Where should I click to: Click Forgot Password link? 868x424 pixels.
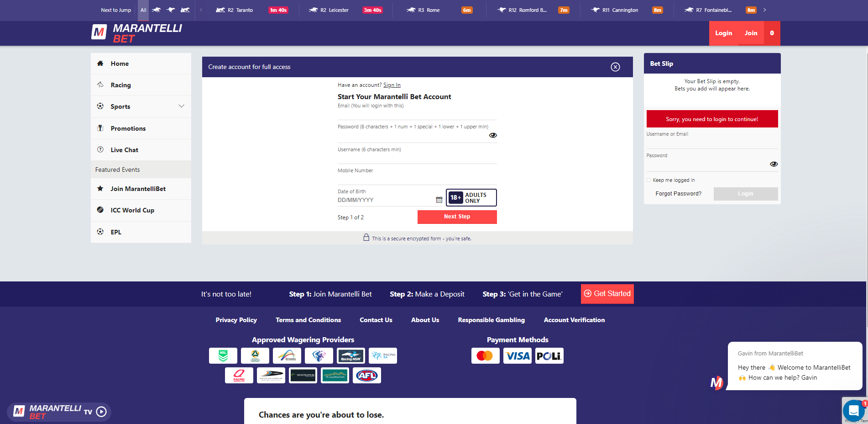pyautogui.click(x=678, y=194)
